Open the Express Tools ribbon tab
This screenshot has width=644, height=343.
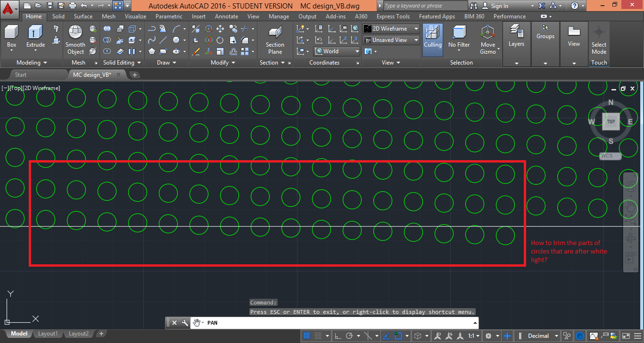(x=393, y=16)
